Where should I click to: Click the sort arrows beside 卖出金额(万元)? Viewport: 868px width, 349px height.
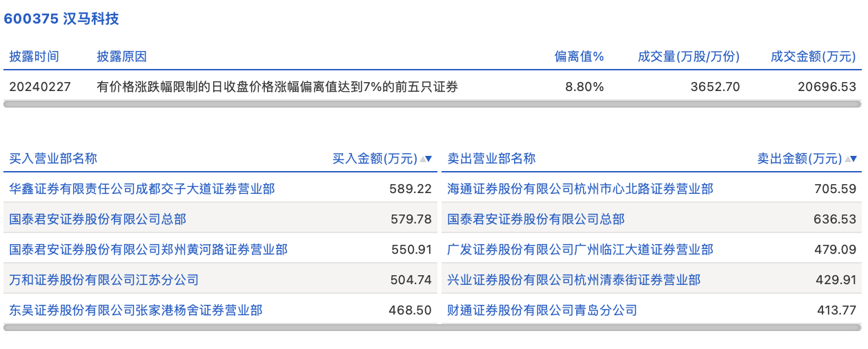(851, 159)
